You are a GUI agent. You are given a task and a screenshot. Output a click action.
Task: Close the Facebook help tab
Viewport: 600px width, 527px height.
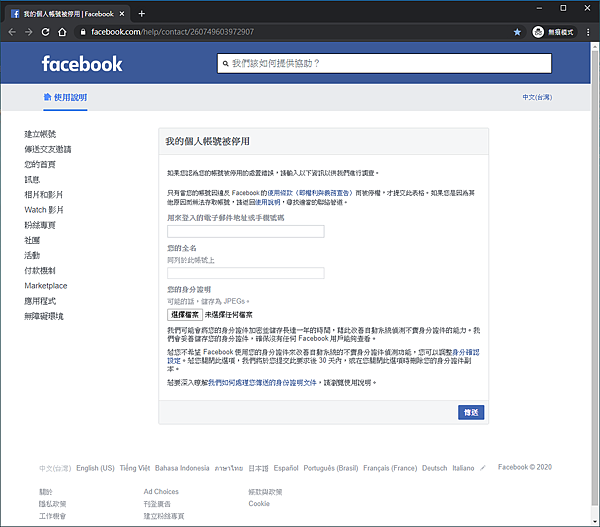122,14
